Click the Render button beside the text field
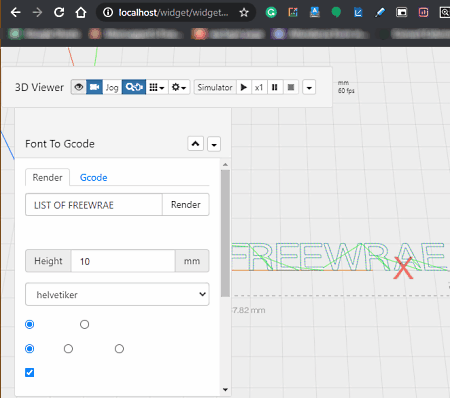The image size is (450, 398). click(186, 205)
